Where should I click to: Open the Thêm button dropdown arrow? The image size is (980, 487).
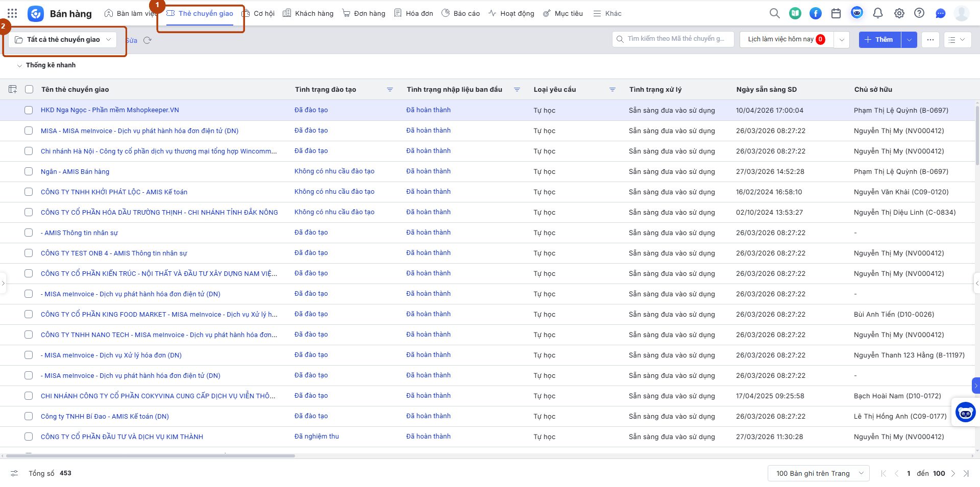pyautogui.click(x=909, y=40)
